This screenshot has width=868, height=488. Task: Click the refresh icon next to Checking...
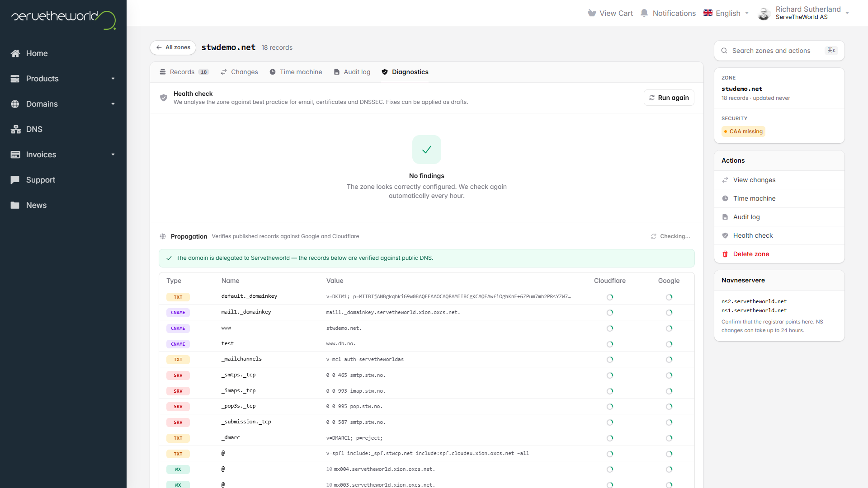pyautogui.click(x=654, y=236)
